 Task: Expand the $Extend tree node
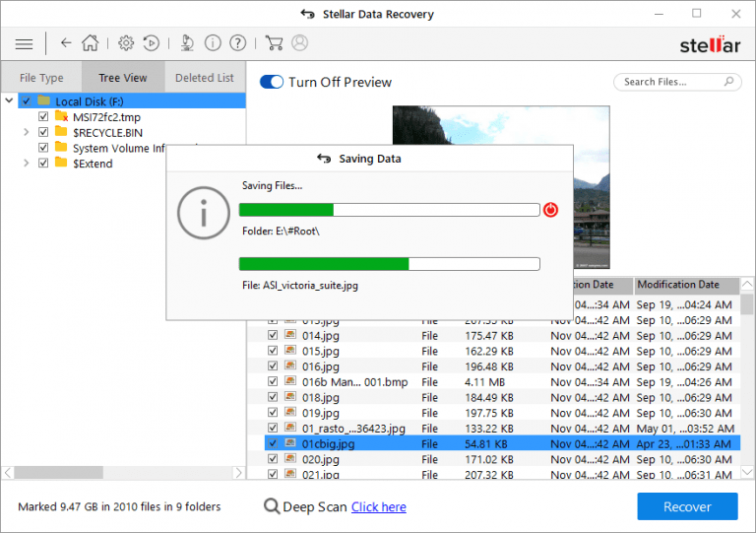[x=26, y=163]
